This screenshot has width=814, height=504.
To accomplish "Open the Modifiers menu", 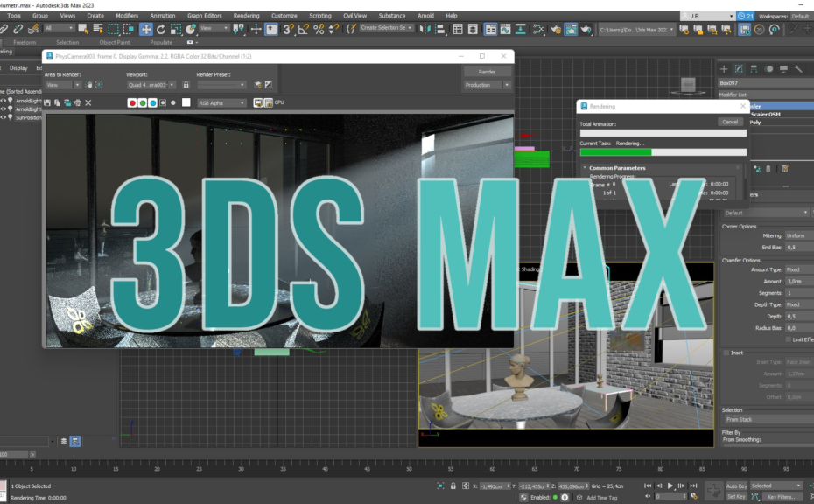I will (x=127, y=16).
